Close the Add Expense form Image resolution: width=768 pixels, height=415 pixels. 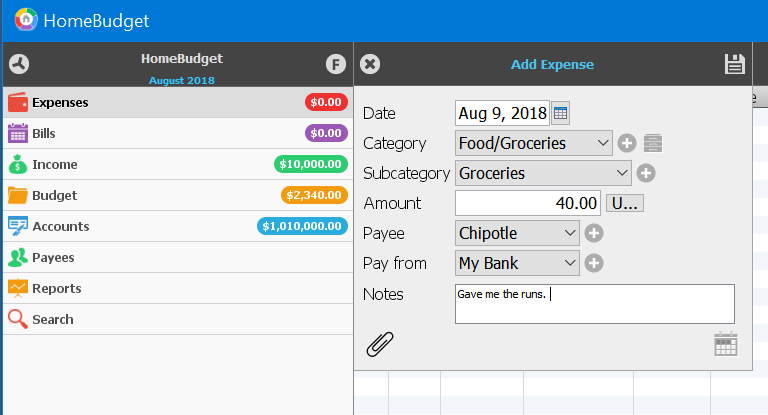pyautogui.click(x=369, y=64)
